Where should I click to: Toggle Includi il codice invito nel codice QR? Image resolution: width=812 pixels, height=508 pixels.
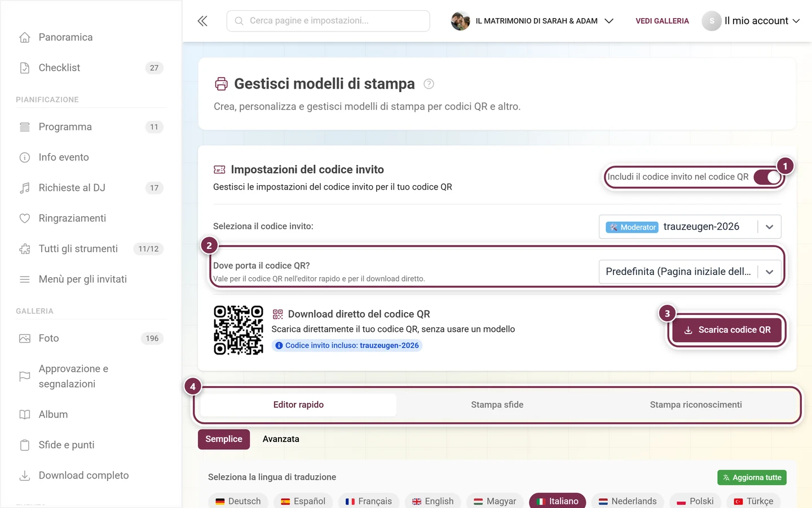point(767,177)
